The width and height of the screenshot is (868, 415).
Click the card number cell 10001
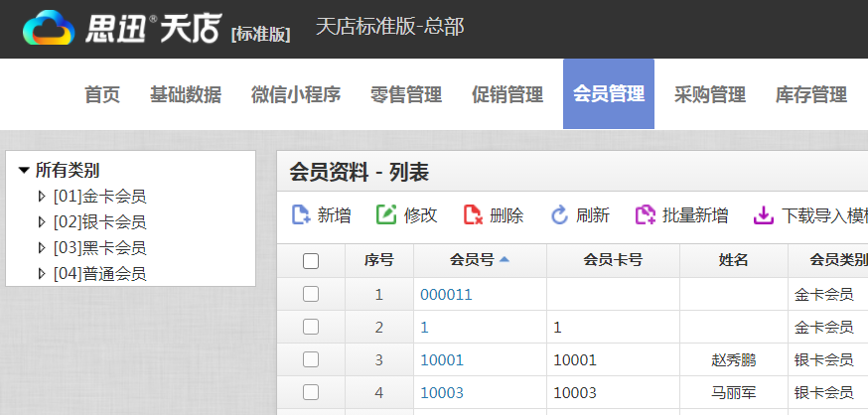(575, 360)
